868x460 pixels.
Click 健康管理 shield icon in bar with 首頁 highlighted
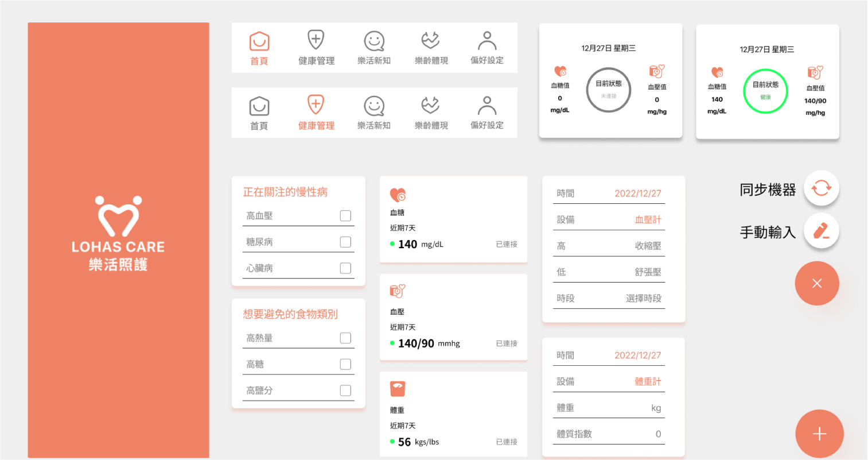pos(316,40)
